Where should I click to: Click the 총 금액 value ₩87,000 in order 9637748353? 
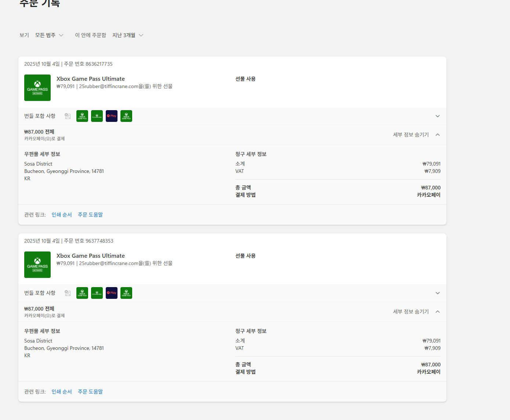point(431,365)
